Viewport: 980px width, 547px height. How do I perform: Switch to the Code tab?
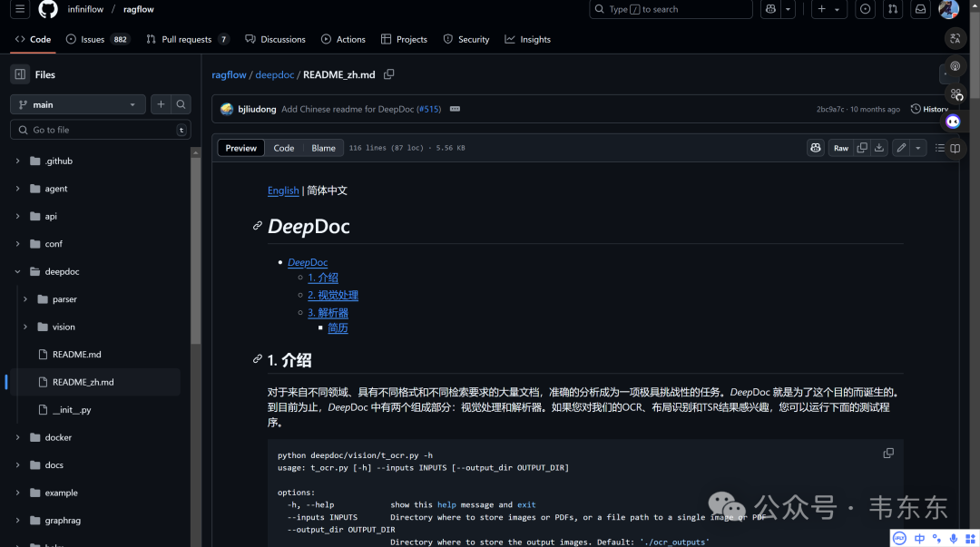pyautogui.click(x=34, y=39)
